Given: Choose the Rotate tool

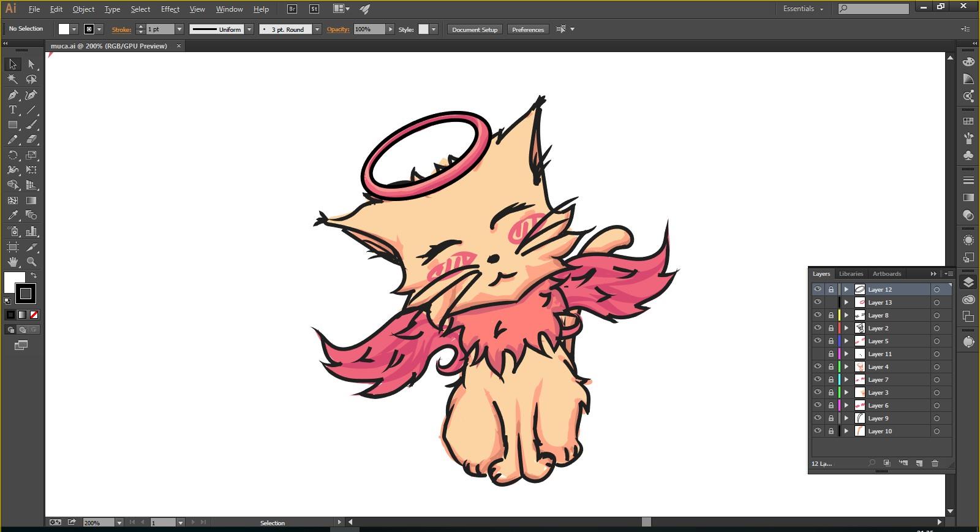Looking at the screenshot, I should 13,155.
